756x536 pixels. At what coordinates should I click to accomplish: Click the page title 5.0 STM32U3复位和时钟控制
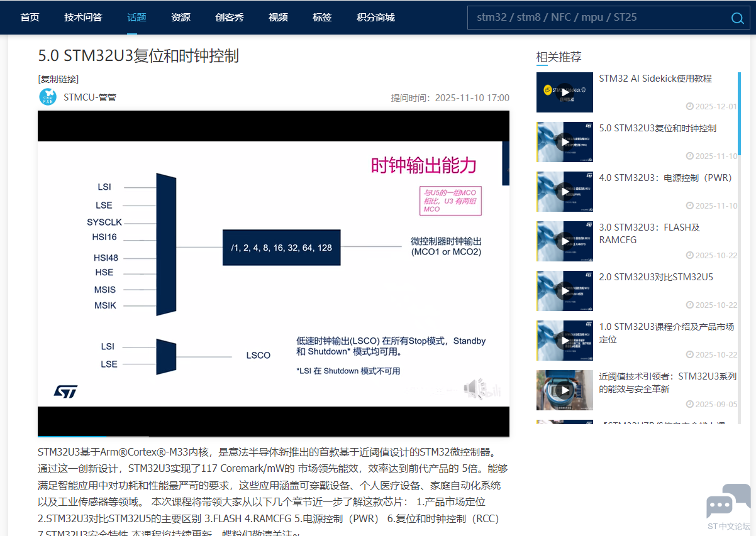pyautogui.click(x=138, y=56)
